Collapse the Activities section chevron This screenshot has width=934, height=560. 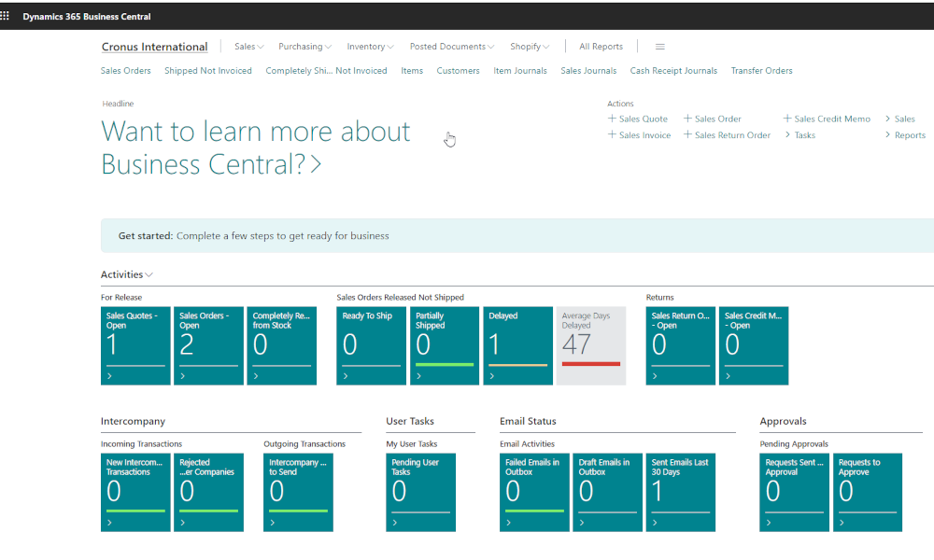149,275
